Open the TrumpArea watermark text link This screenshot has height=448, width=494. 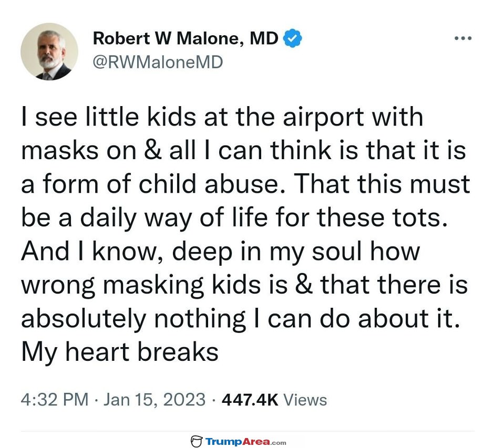point(238,441)
